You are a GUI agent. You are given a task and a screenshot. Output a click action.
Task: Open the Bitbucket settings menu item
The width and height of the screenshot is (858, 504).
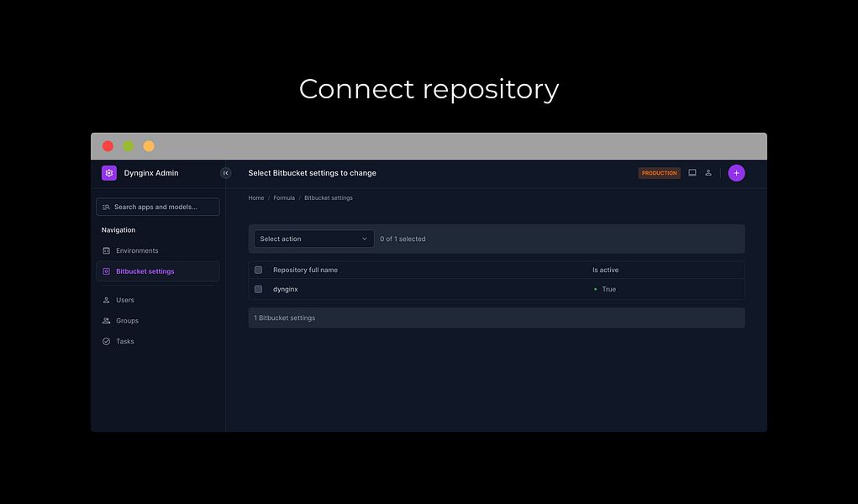[x=158, y=271]
